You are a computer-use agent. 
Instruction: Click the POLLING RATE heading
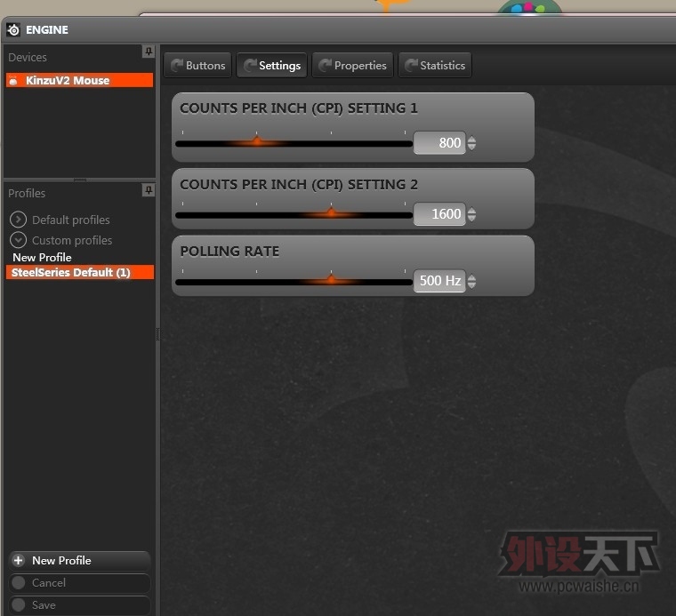click(x=229, y=252)
